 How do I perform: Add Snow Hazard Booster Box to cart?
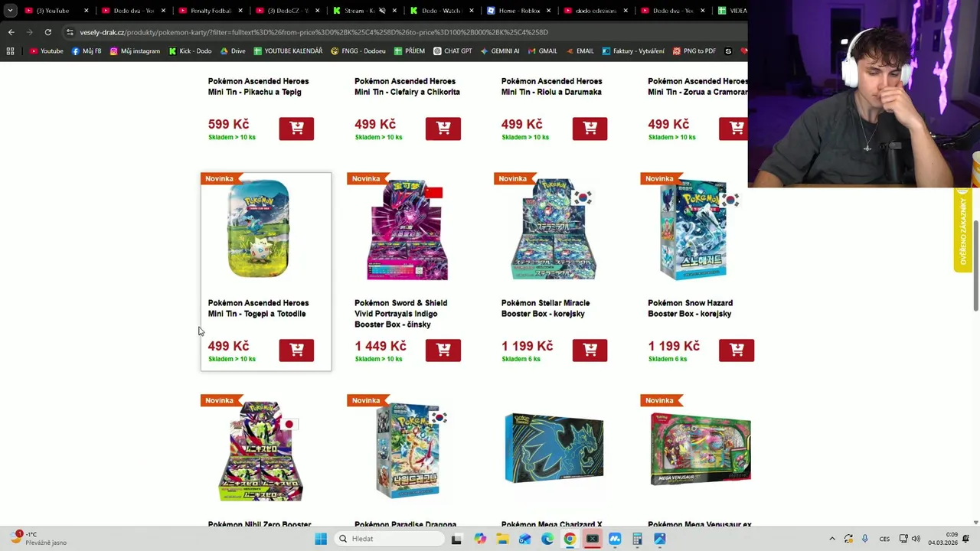(x=737, y=350)
